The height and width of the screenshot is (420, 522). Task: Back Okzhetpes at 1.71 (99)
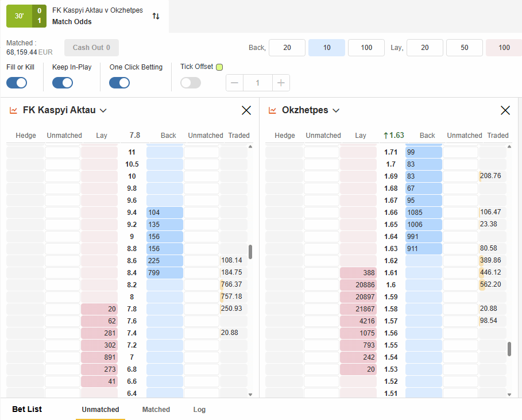423,152
